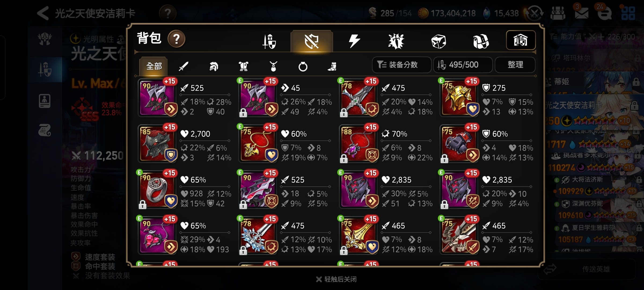The height and width of the screenshot is (290, 644).
Task: Toggle lock on the 45 speed helmet
Action: point(243,113)
